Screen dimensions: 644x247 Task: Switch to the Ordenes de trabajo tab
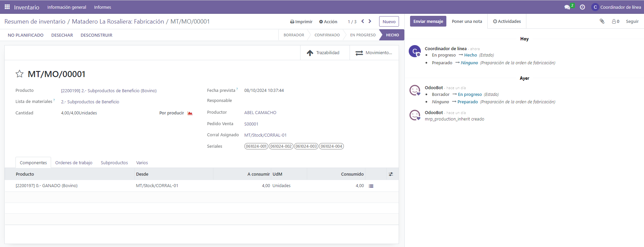coord(74,163)
